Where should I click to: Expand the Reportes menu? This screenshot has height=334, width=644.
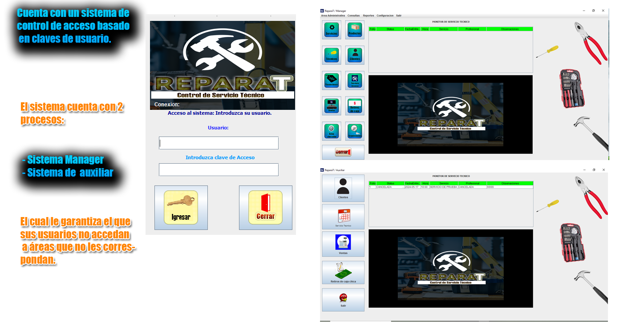pyautogui.click(x=368, y=16)
